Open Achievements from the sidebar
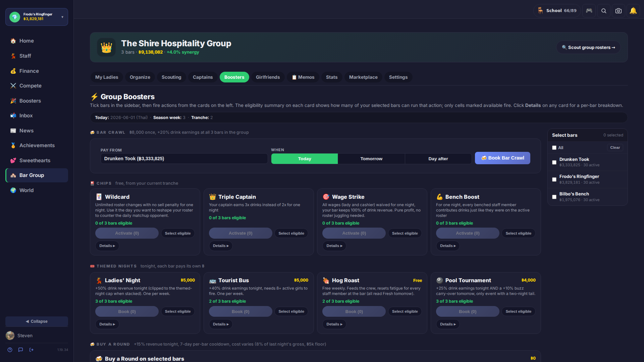This screenshot has width=644, height=362. (x=37, y=145)
